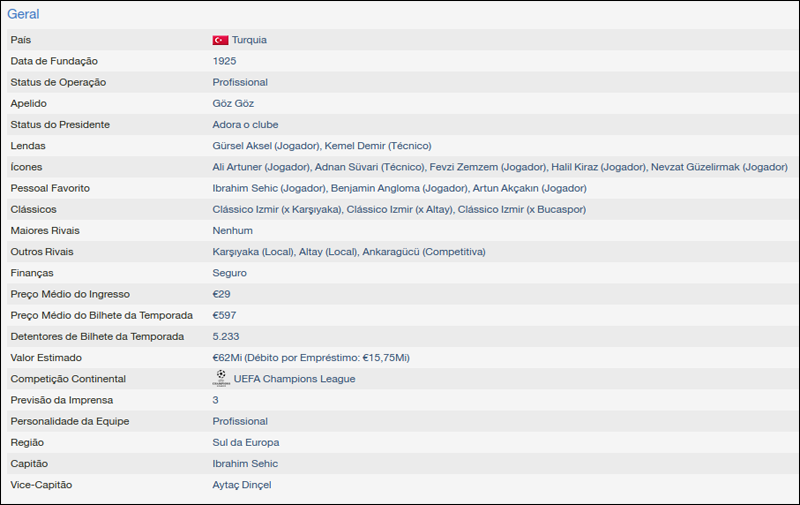Click the Geral section header
Viewport: 800px width, 505px height.
tap(23, 15)
